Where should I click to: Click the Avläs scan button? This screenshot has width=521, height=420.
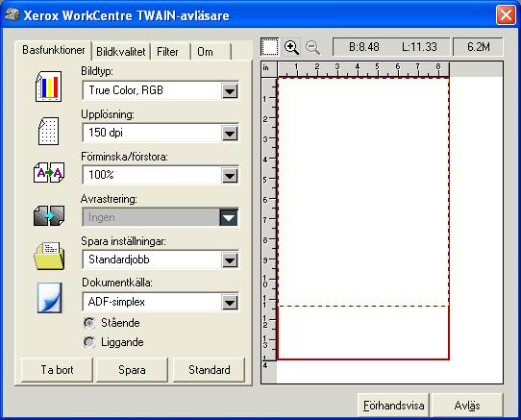(x=467, y=406)
